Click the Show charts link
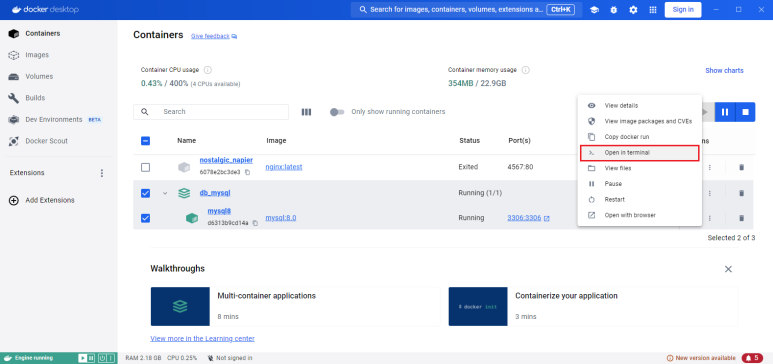This screenshot has width=773, height=364. [x=724, y=71]
